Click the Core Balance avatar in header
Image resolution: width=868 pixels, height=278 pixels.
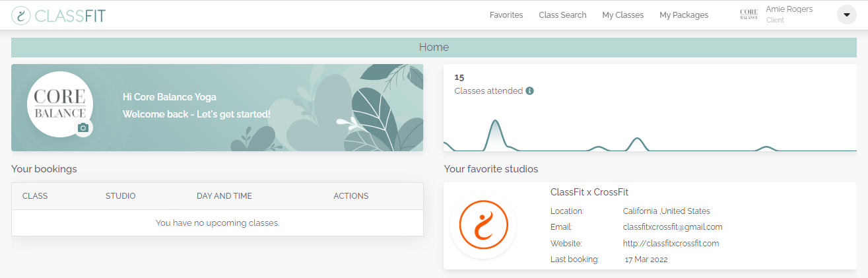coord(749,15)
